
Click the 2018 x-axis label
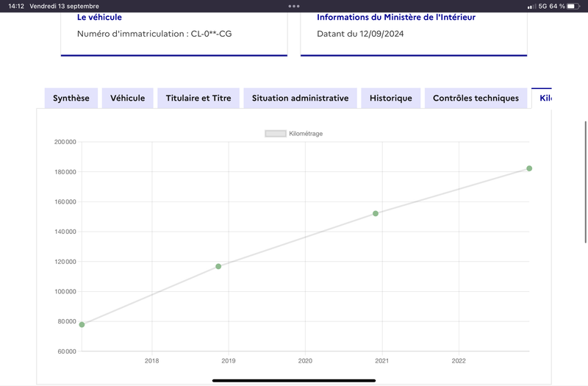click(152, 361)
